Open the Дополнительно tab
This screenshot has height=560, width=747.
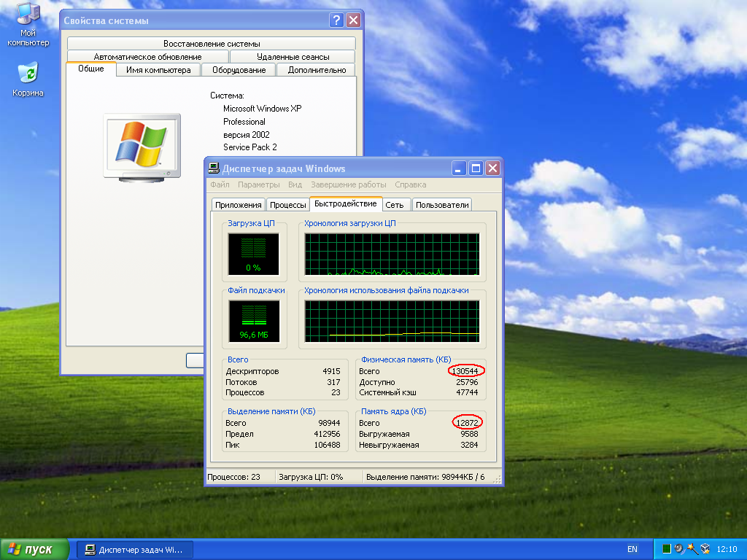click(317, 70)
